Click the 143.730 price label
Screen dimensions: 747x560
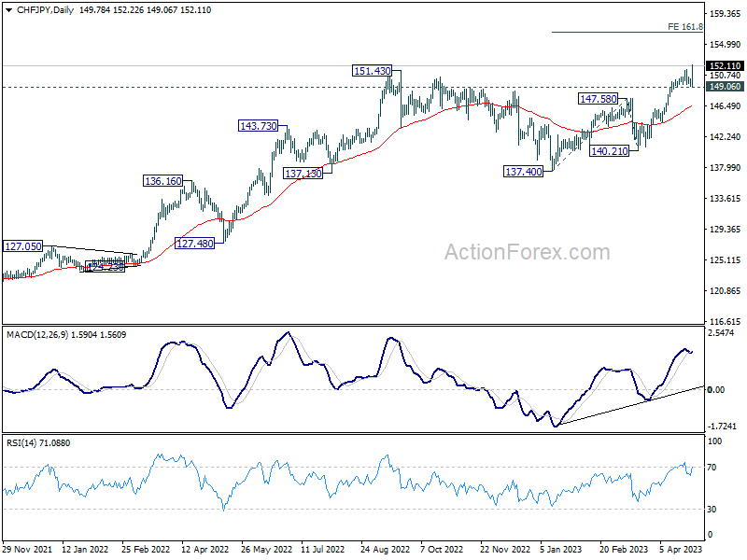(x=259, y=126)
